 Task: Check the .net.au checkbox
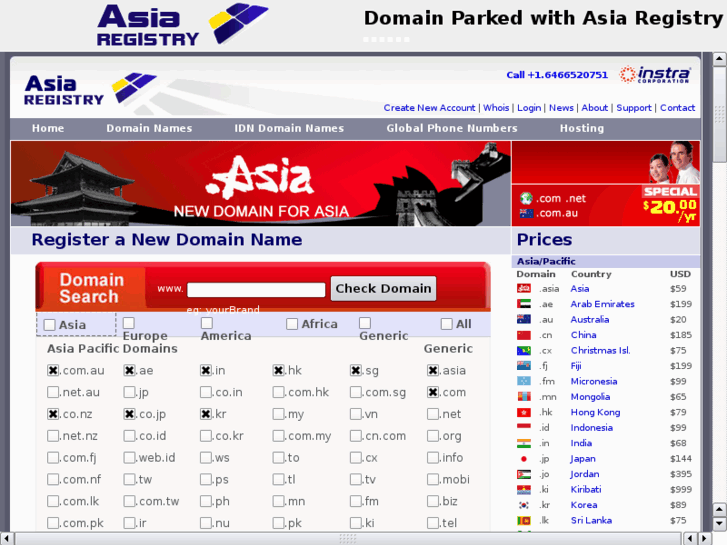53,392
